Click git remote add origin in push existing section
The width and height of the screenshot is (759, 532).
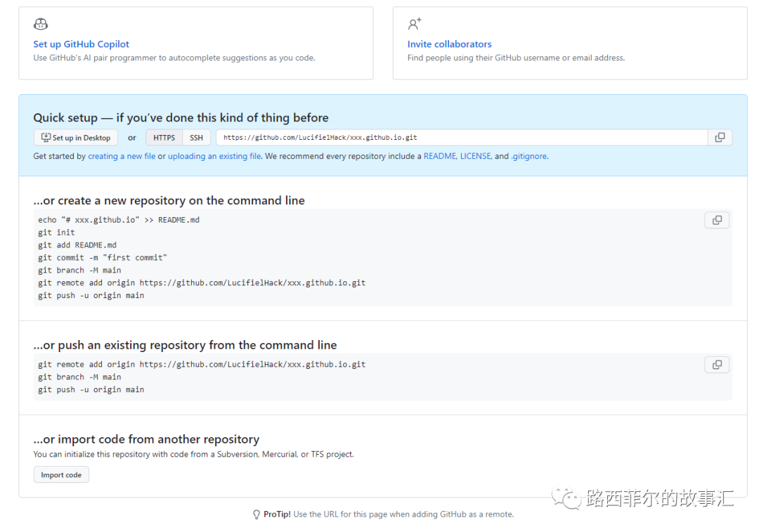[202, 365]
